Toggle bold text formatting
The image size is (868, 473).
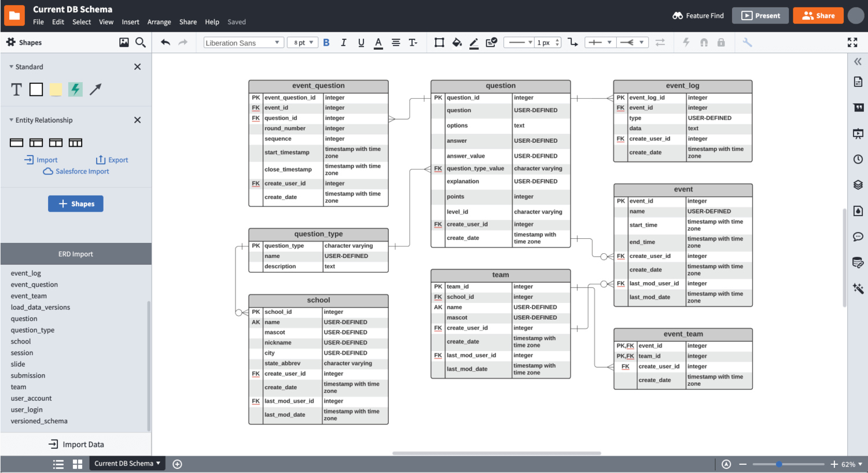tap(326, 42)
